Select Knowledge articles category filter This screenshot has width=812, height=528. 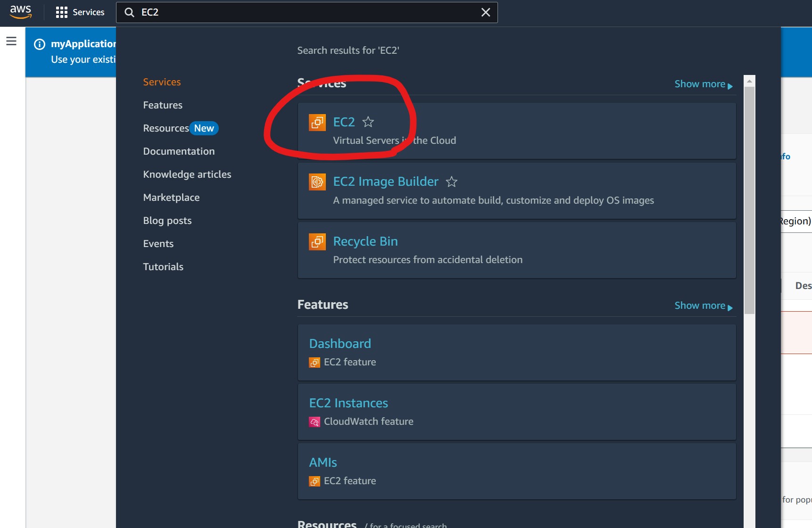click(187, 174)
